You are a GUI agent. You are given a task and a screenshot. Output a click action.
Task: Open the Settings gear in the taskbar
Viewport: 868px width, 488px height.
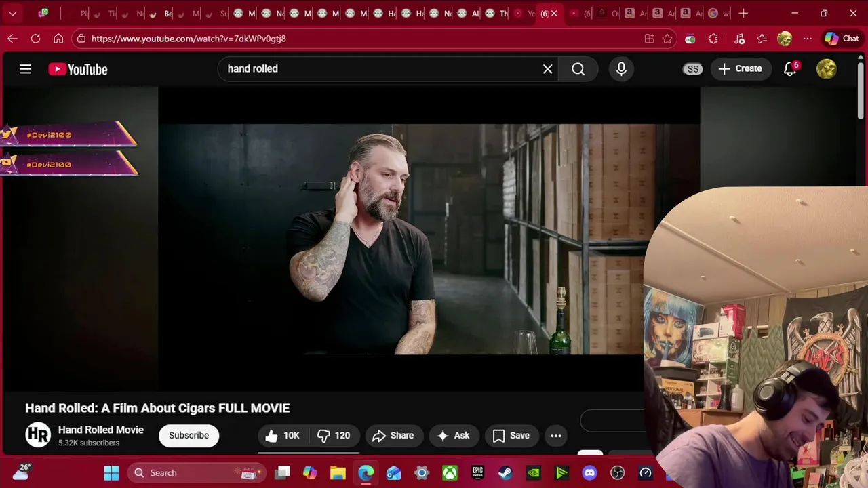pyautogui.click(x=422, y=473)
